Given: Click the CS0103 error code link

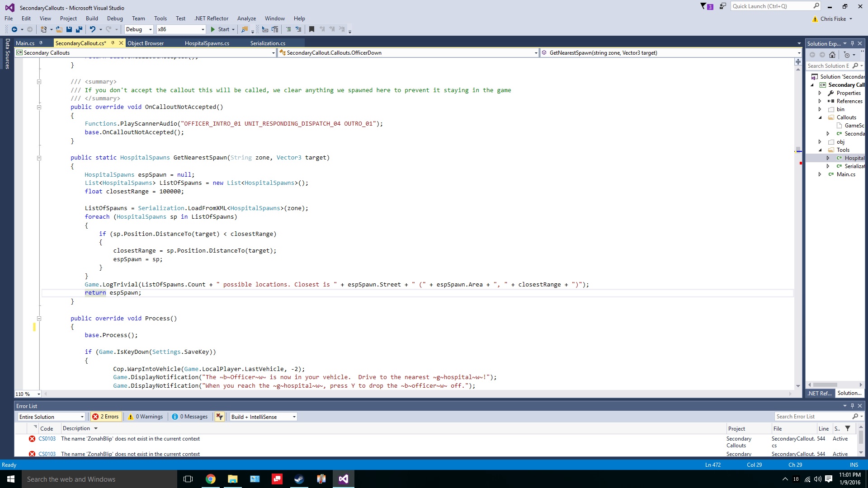Looking at the screenshot, I should point(47,439).
